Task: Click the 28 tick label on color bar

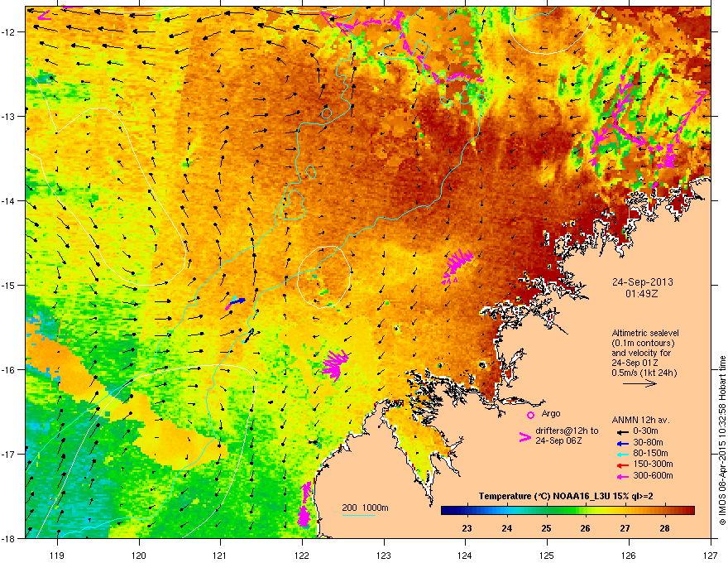Action: click(x=664, y=528)
